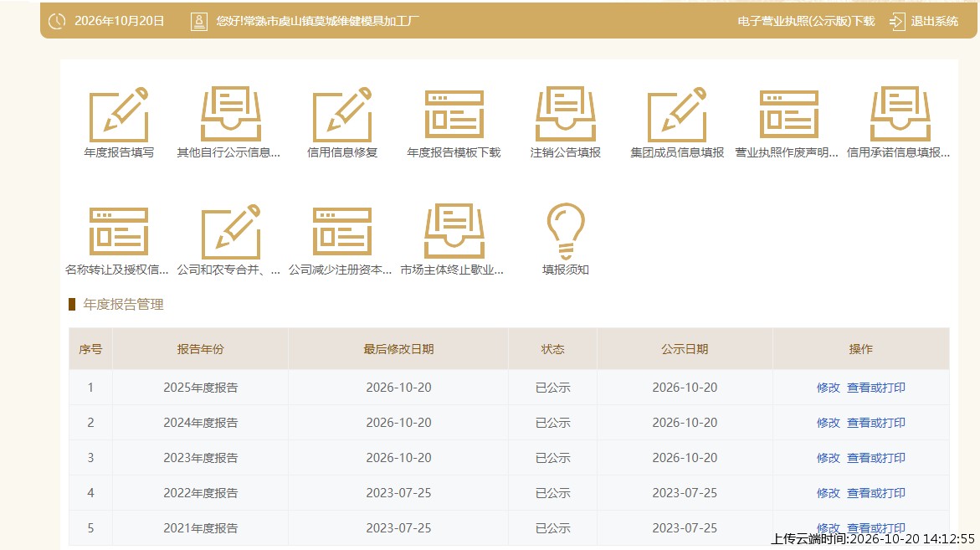The image size is (980, 550).
Task: Click 修改 for 2023年度报告
Action: tap(829, 458)
